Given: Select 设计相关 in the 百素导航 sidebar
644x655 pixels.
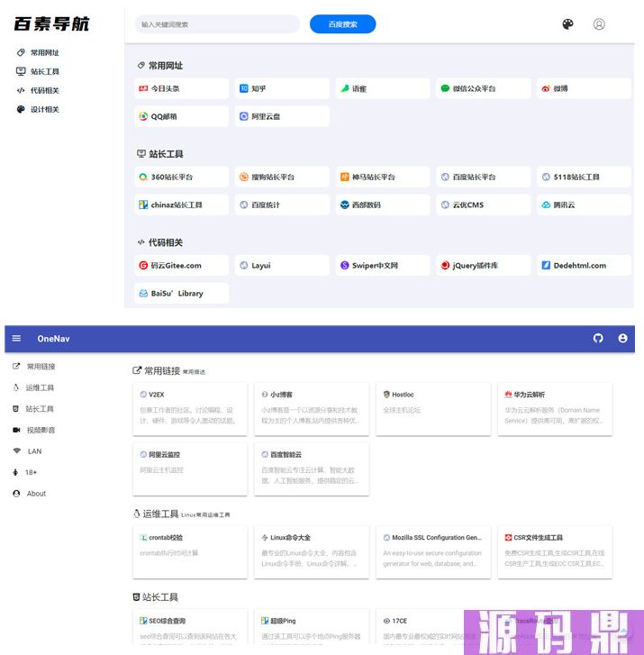Looking at the screenshot, I should click(38, 109).
